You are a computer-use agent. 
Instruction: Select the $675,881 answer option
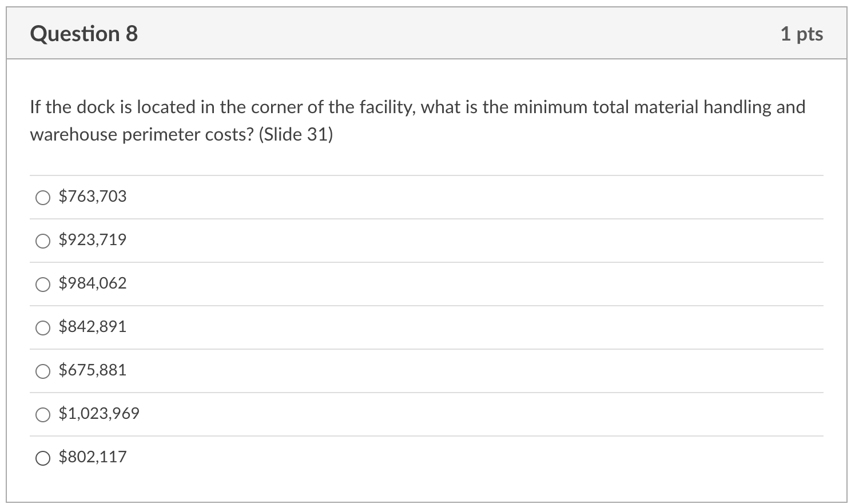coord(42,371)
